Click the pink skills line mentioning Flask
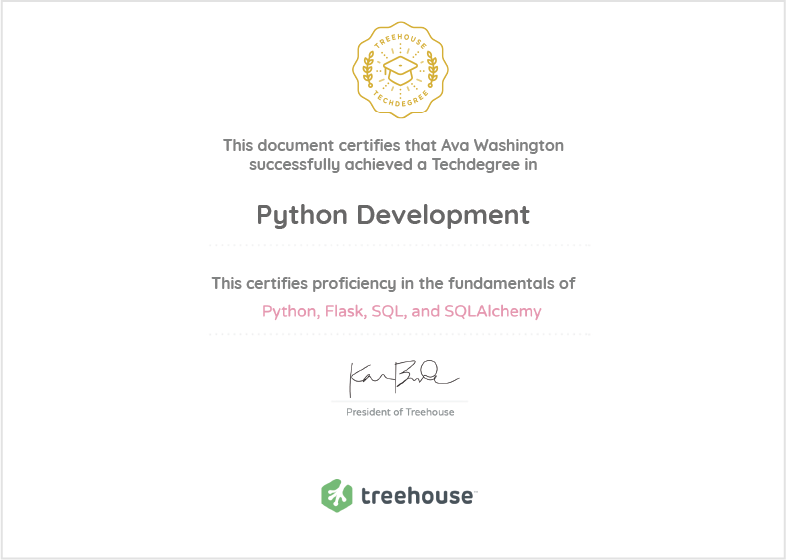 coord(402,312)
